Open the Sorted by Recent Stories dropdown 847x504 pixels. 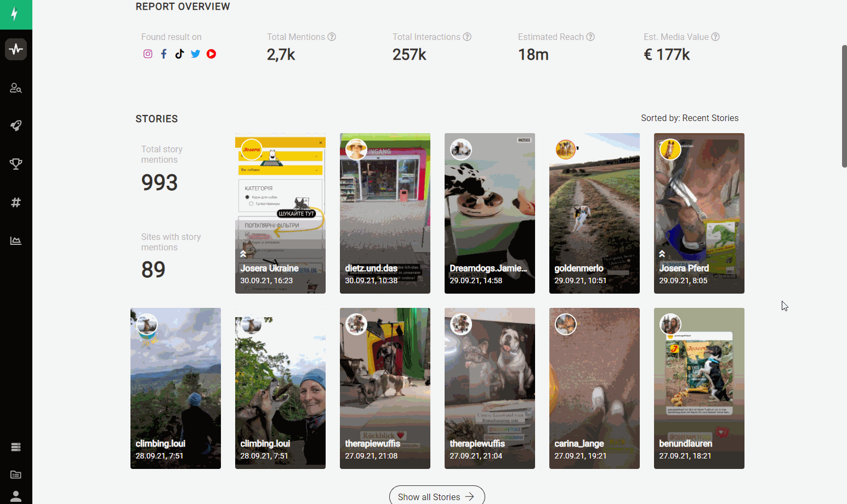[x=689, y=118]
